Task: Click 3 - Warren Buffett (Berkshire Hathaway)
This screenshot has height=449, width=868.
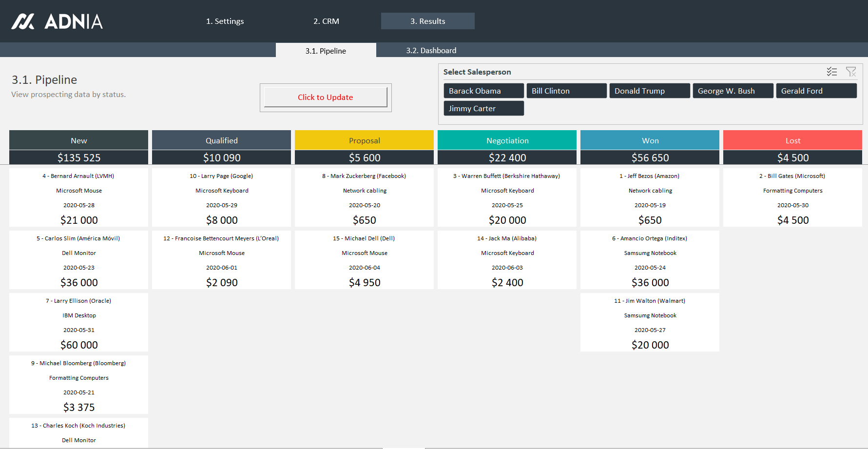Action: coord(507,176)
